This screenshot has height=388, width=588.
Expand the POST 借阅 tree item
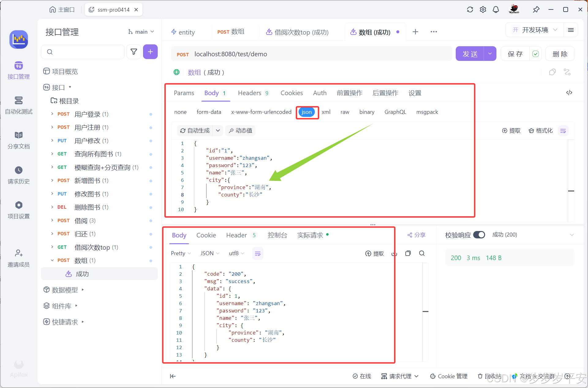[52, 220]
